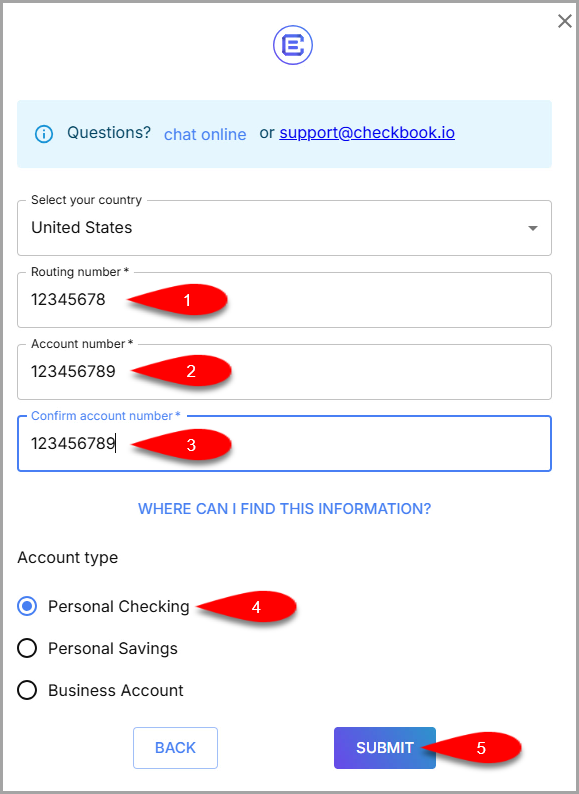Submit the bank account form
The image size is (579, 794).
pos(384,748)
